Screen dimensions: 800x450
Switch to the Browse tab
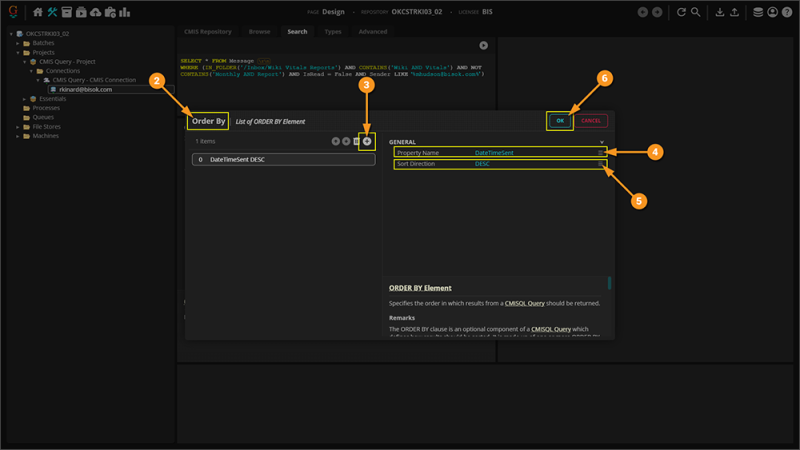259,32
